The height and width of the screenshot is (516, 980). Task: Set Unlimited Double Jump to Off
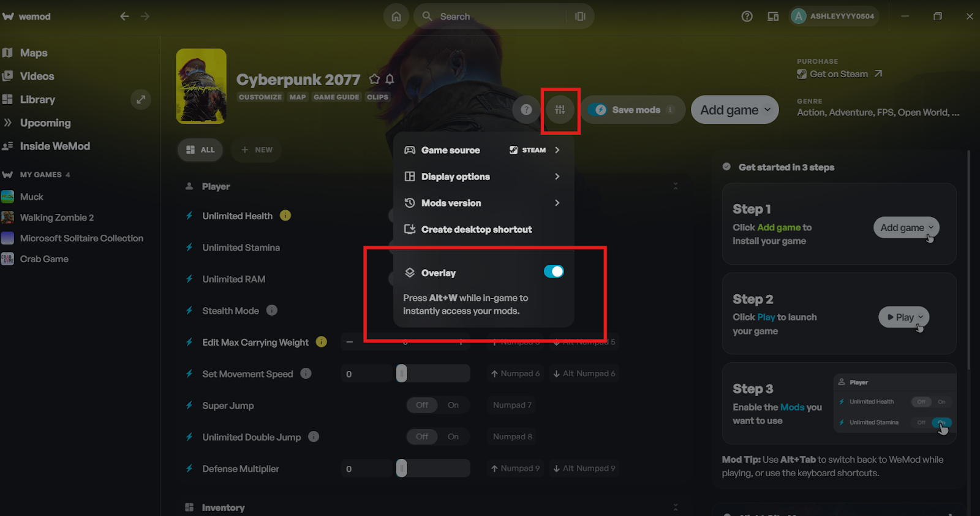click(x=422, y=436)
